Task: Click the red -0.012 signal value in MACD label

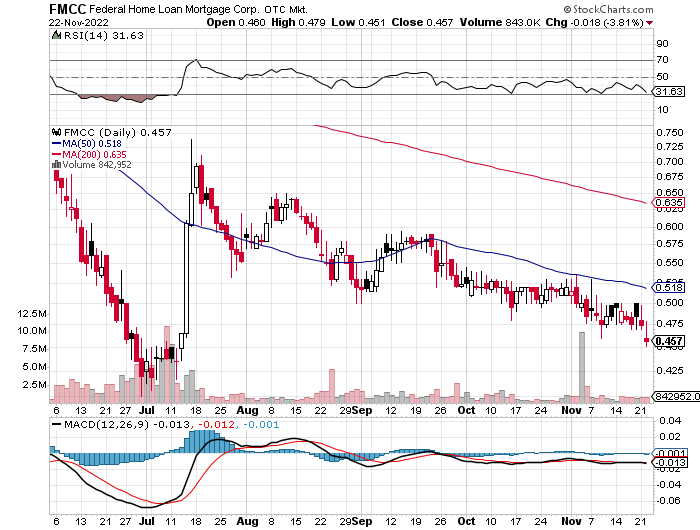Action: (216, 424)
